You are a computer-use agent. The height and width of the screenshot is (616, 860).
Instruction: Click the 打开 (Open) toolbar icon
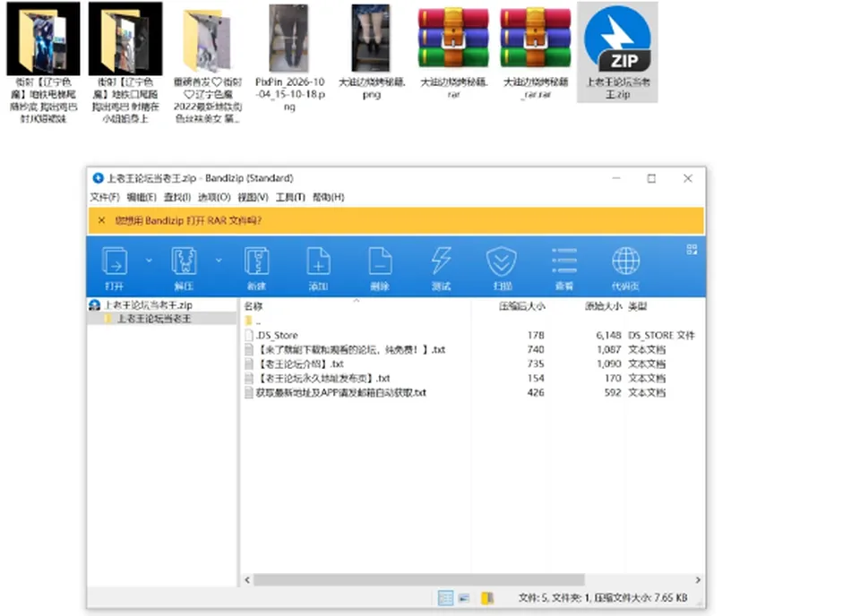[x=115, y=261]
